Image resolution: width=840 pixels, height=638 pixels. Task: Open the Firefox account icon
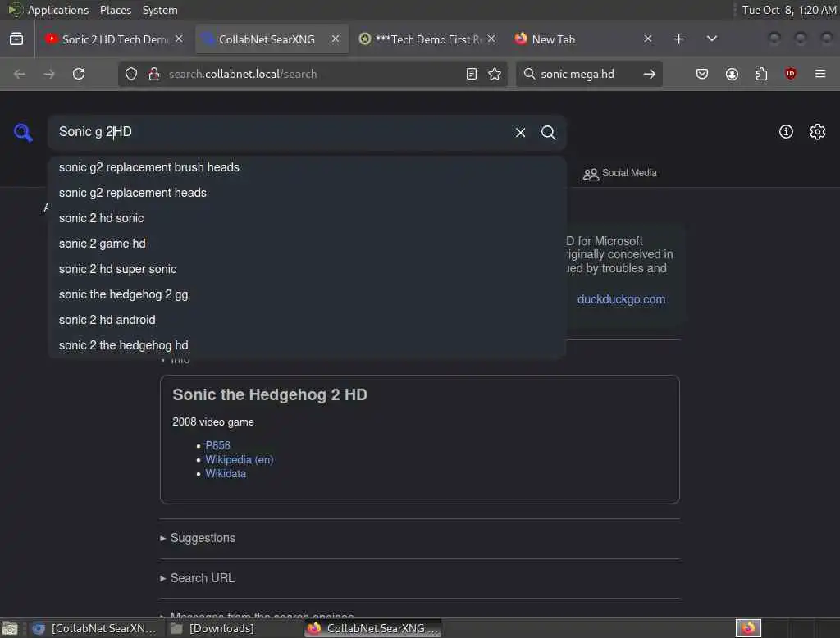click(732, 74)
